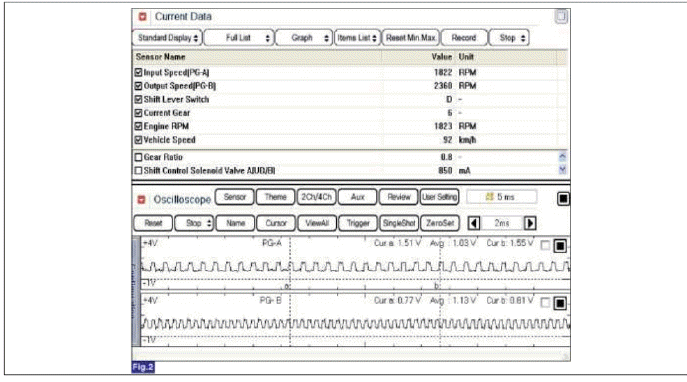The image size is (687, 382).
Task: Uncheck Engine RPM checkbox
Action: coord(138,126)
